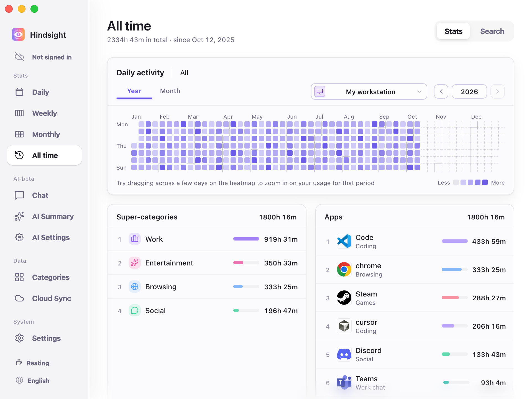
Task: Open Cloud Sync in the sidebar
Action: click(44, 298)
